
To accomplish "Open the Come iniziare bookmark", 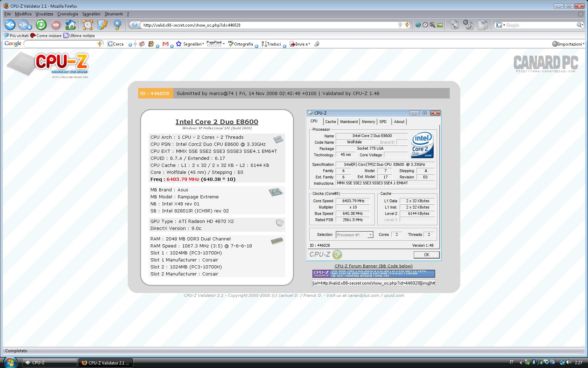I will [x=46, y=35].
